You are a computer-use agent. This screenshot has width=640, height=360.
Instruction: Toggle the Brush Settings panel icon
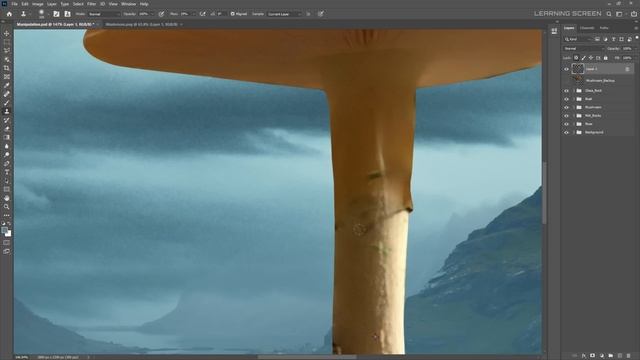pyautogui.click(x=56, y=14)
